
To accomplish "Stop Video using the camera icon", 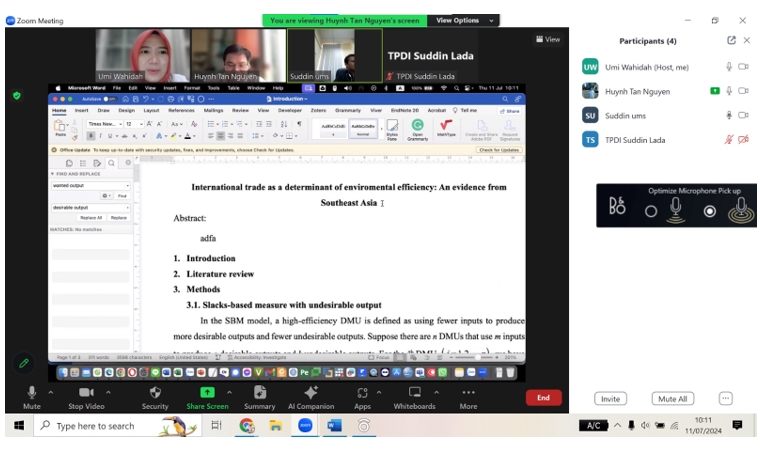I will tap(86, 392).
